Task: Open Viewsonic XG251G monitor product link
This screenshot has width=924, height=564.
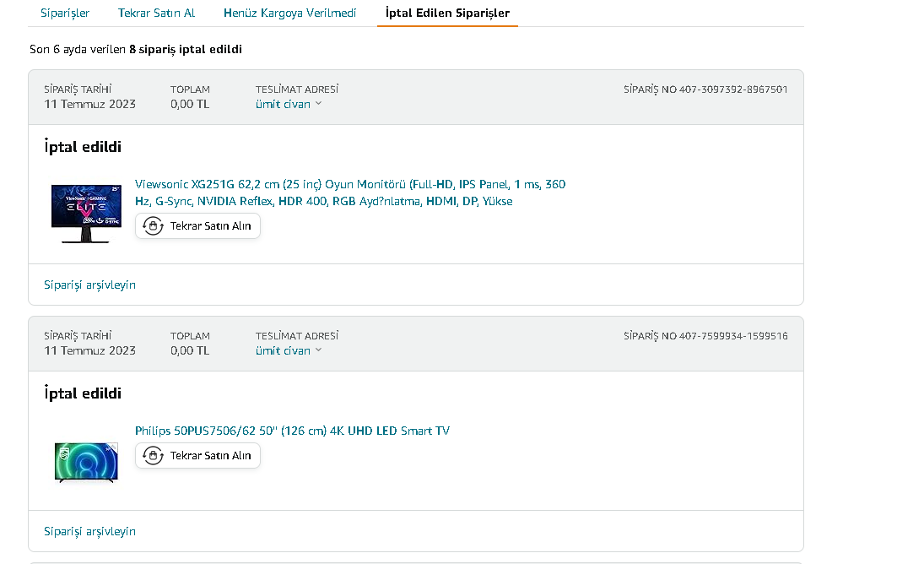Action: (350, 193)
